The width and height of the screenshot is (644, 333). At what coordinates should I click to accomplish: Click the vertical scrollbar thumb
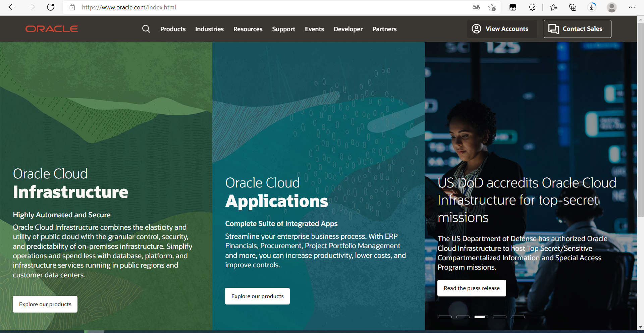tap(640, 120)
